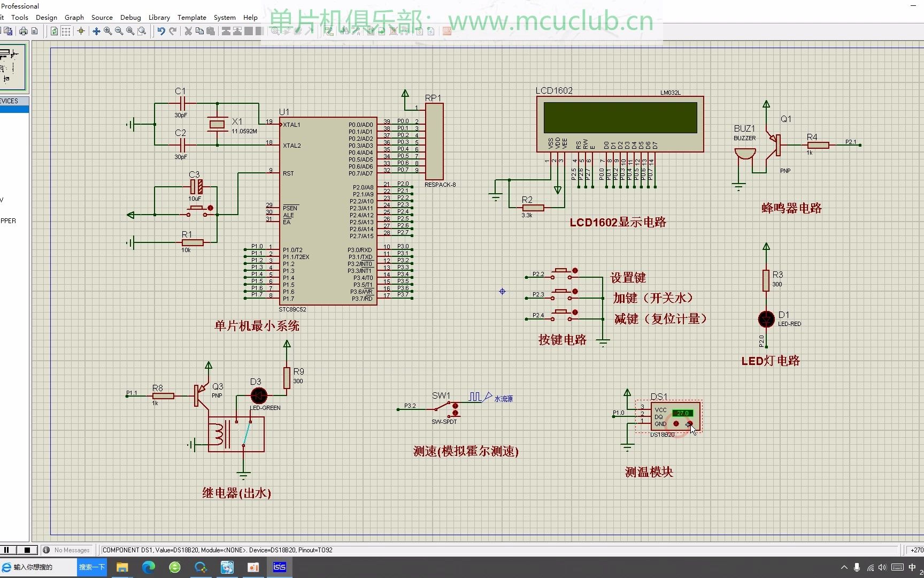This screenshot has height=578, width=924.
Task: Select the D3 LED-GREEN component
Action: pyautogui.click(x=259, y=396)
